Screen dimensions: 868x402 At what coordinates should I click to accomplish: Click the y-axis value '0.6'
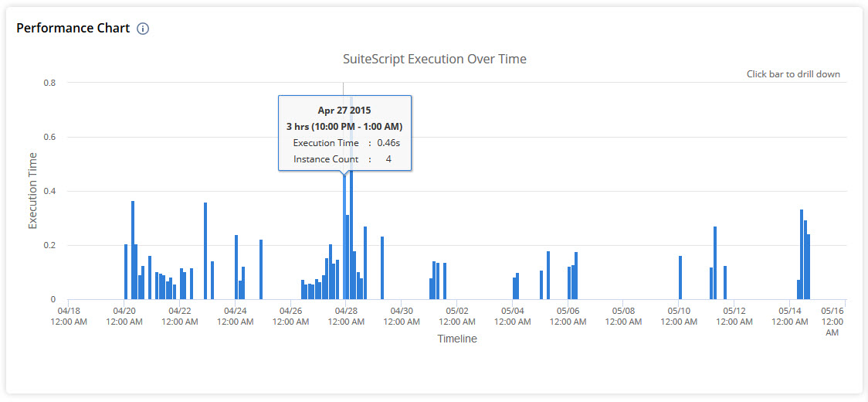50,137
